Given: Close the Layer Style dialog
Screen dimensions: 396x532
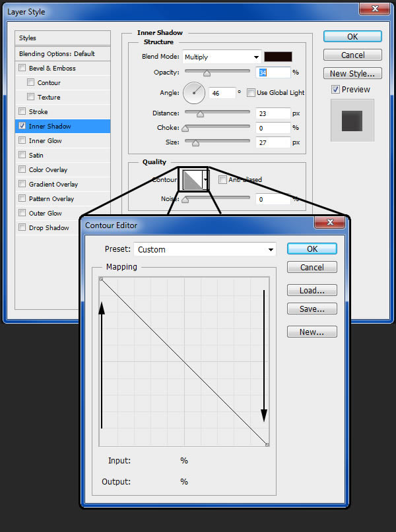Looking at the screenshot, I should pyautogui.click(x=374, y=9).
